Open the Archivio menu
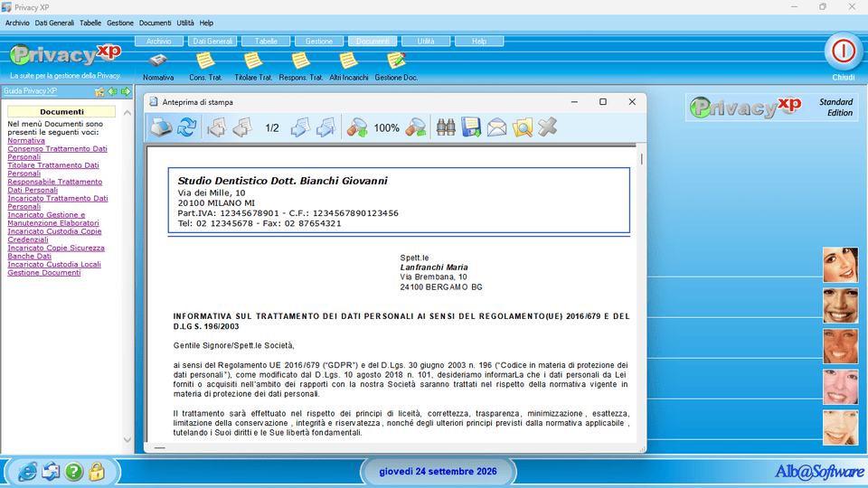The image size is (868, 488). [x=17, y=23]
